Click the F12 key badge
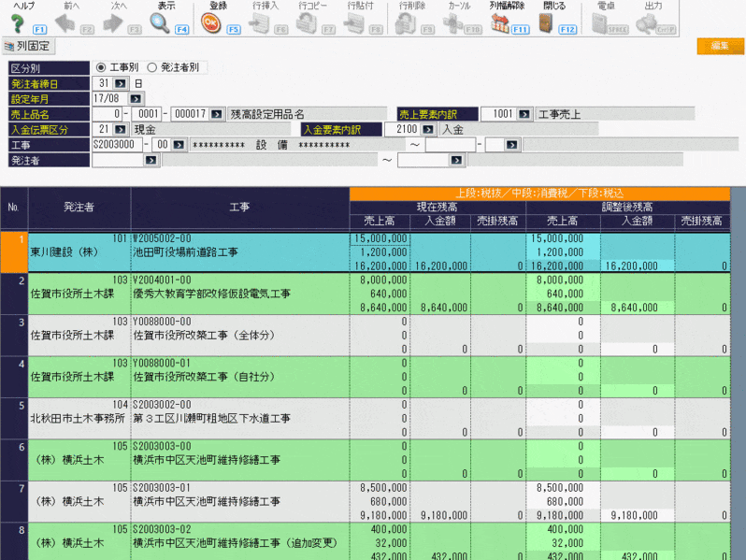Viewport: 746px width, 560px height. point(567,30)
